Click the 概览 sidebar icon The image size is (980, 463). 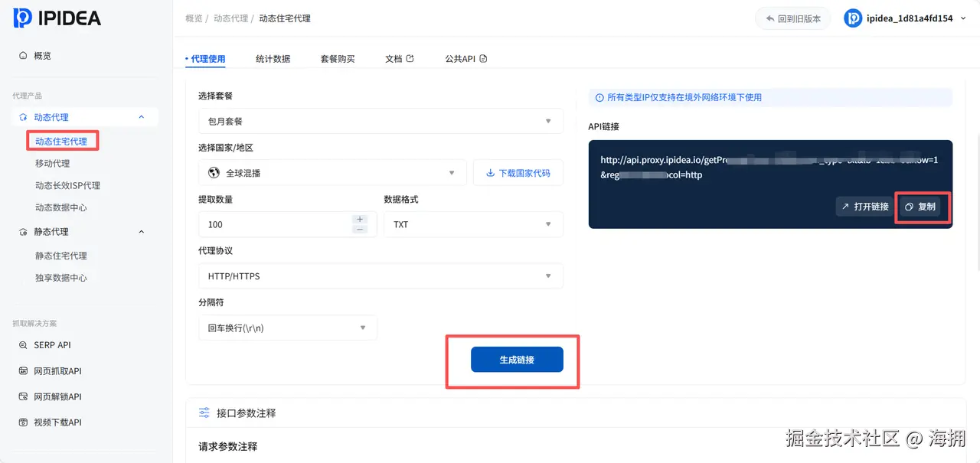(x=23, y=56)
